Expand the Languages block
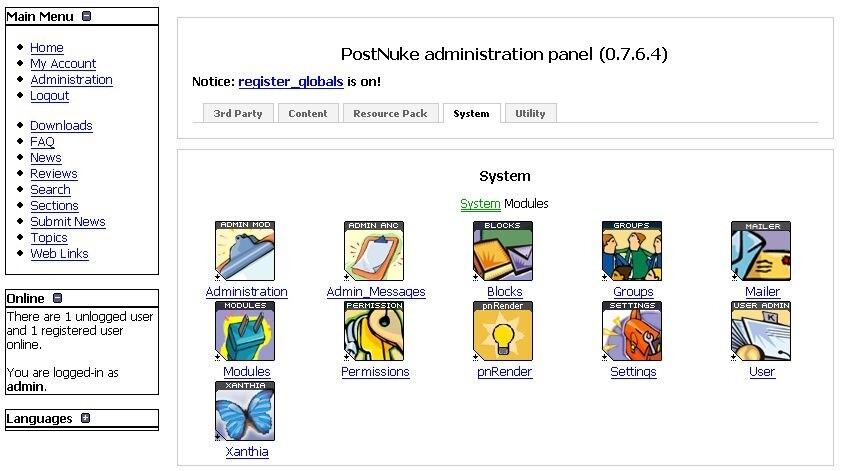 click(85, 418)
